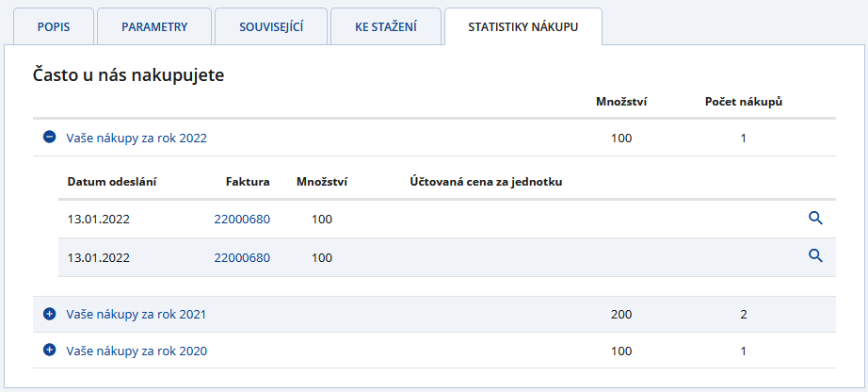
Task: Click the 'Často u nás nakupujete' heading
Action: pos(128,74)
